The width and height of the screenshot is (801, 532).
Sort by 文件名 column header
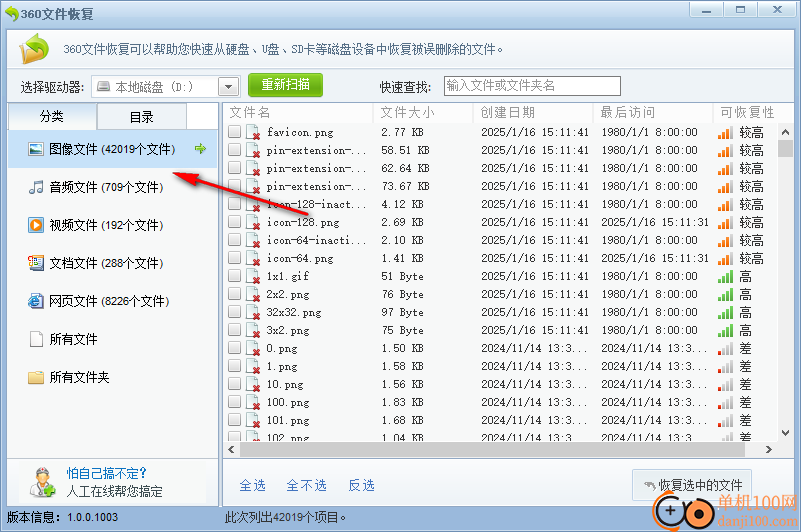coord(298,112)
